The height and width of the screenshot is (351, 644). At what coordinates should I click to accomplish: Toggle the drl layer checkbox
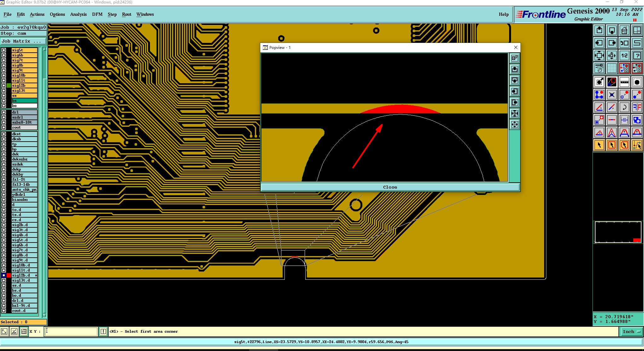[x=4, y=112]
